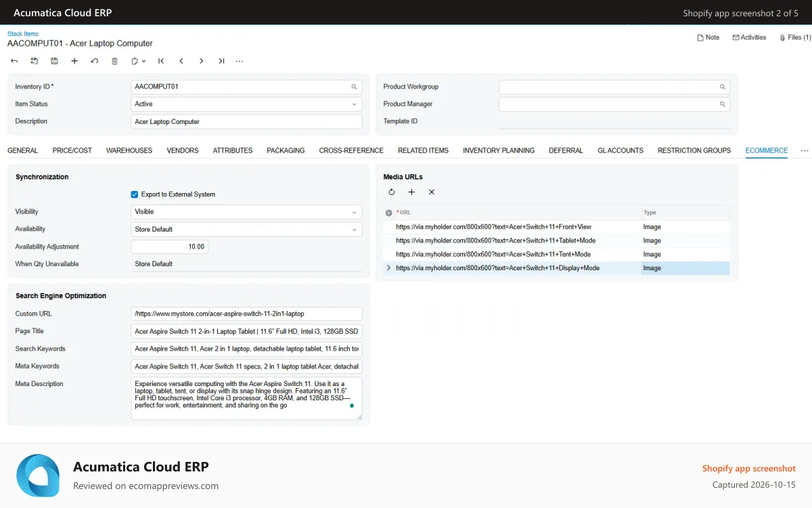
Task: Delete the selected Media URL row
Action: 432,192
